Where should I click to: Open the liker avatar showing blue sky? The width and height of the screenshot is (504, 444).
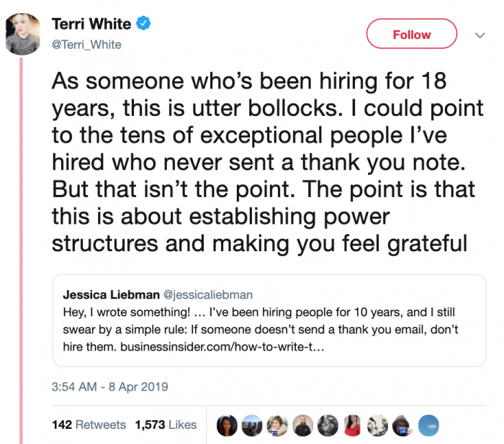coord(429,425)
